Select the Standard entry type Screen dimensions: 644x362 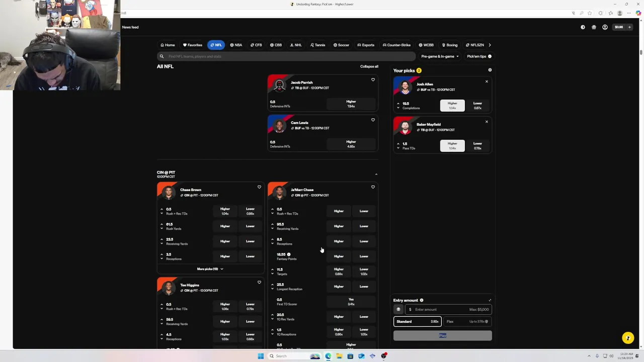pyautogui.click(x=417, y=321)
